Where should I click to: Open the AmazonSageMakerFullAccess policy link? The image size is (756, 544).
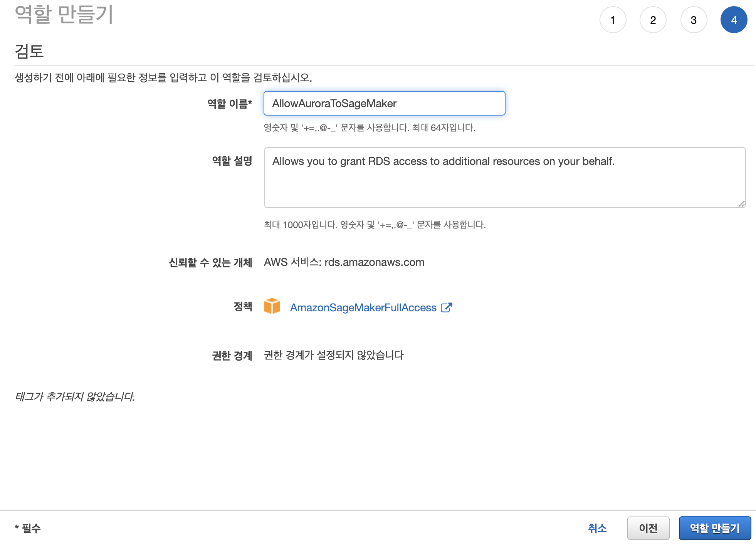coord(363,307)
